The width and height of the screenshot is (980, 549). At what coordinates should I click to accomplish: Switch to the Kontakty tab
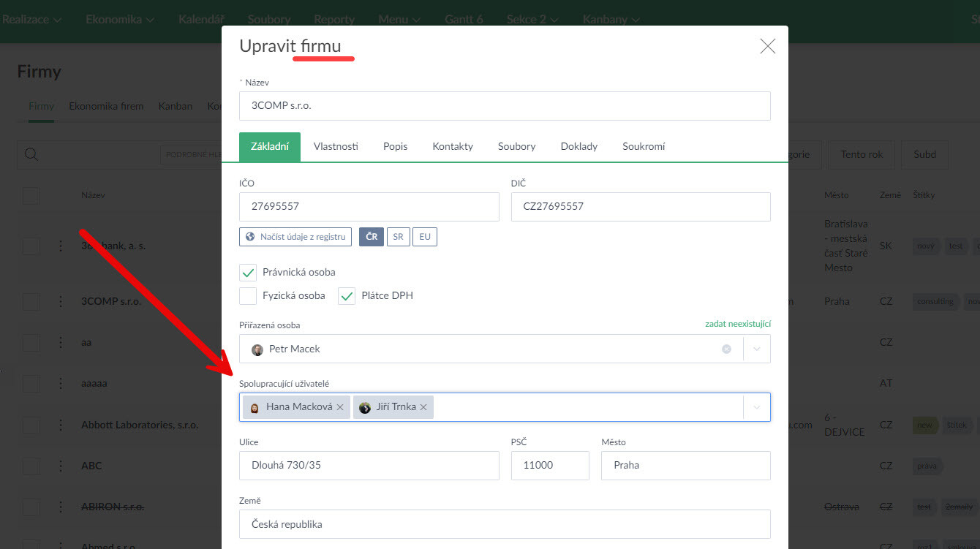(453, 146)
